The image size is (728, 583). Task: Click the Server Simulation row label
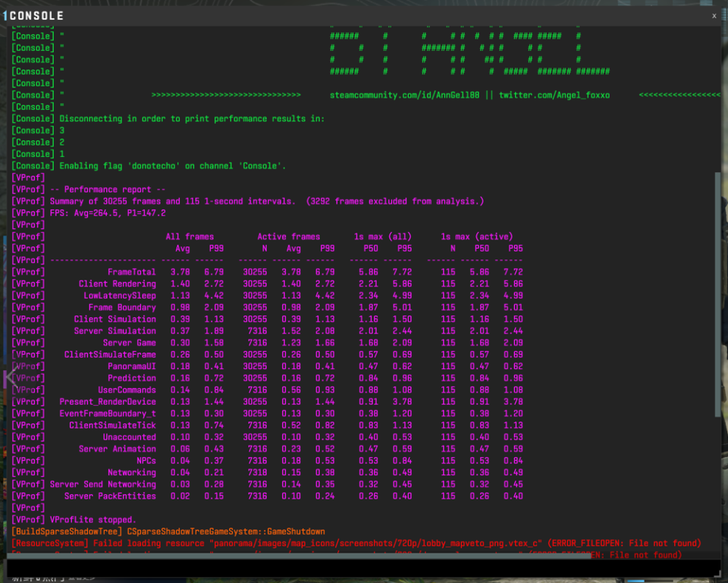[115, 331]
